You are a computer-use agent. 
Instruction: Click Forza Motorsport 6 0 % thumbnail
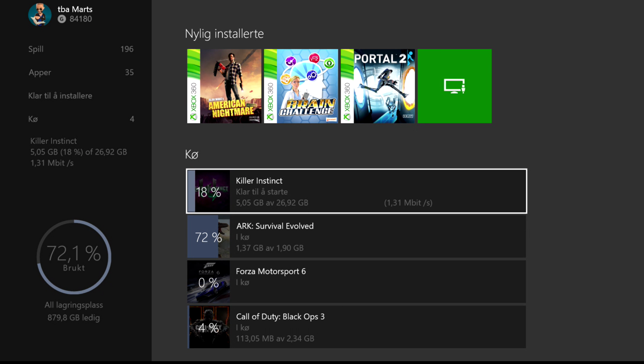pyautogui.click(x=208, y=282)
